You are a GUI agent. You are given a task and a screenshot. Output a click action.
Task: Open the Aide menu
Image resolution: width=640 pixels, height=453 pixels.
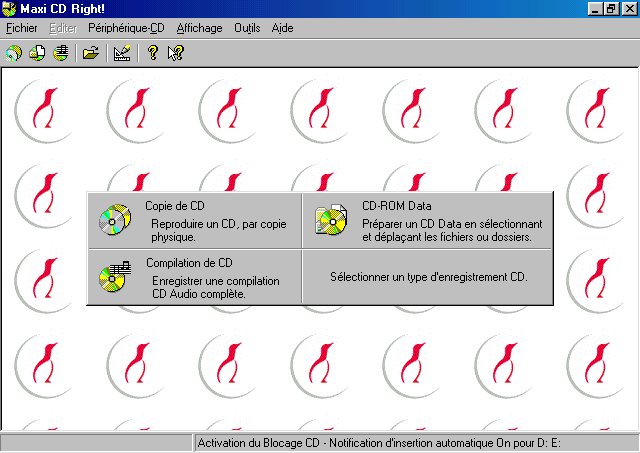[x=282, y=28]
